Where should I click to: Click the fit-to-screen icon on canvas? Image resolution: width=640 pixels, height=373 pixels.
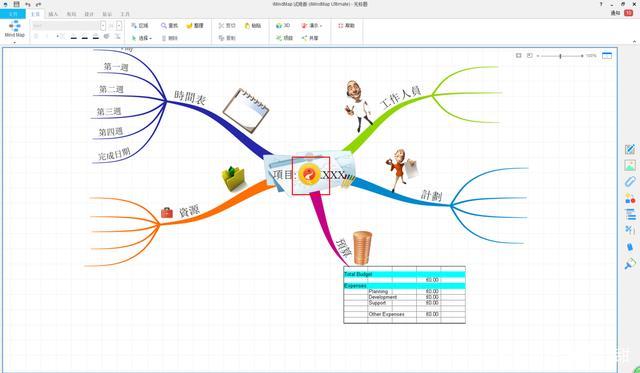(518, 56)
